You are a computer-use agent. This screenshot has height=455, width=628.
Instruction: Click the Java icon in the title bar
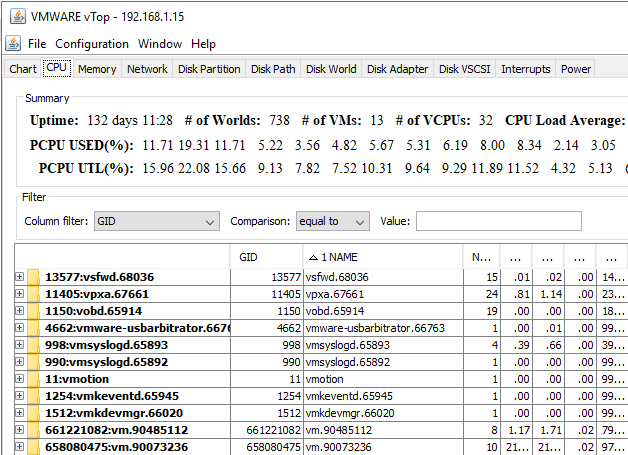coord(18,17)
